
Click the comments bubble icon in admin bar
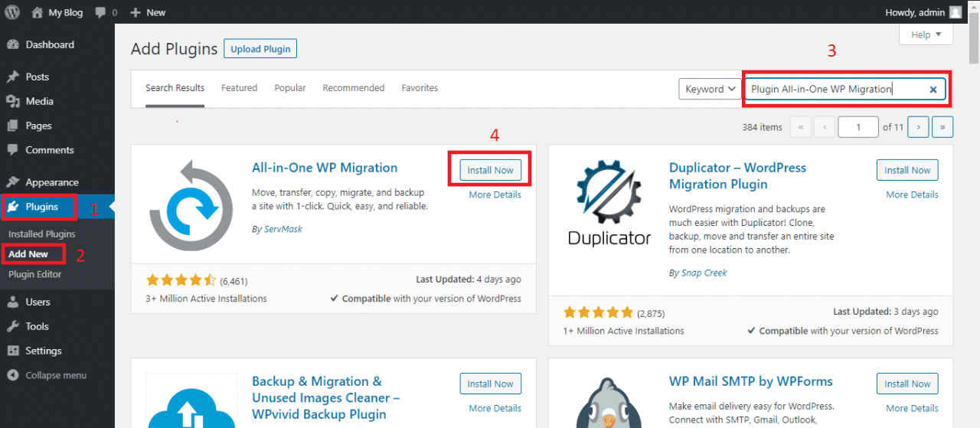coord(100,12)
